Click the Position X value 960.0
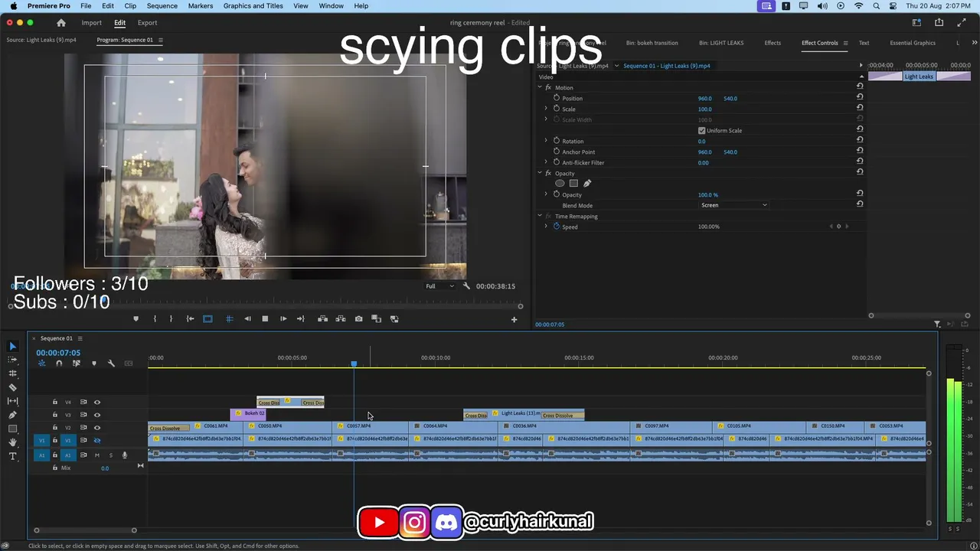Image resolution: width=980 pixels, height=551 pixels. (704, 98)
